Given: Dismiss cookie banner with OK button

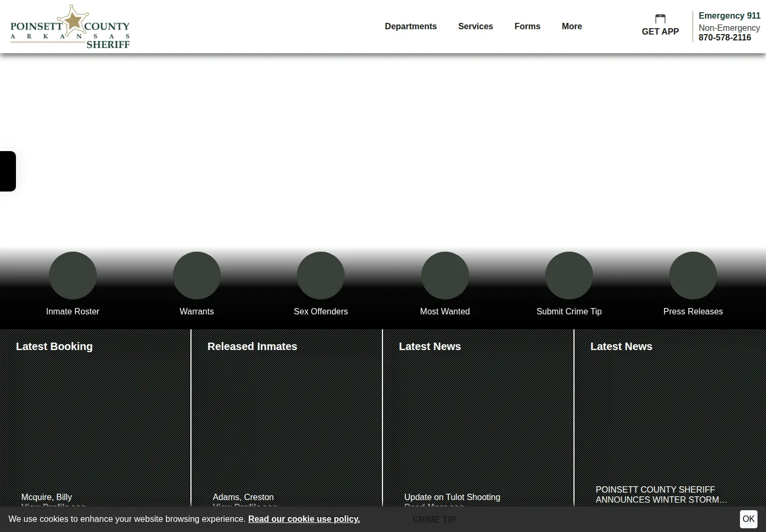Looking at the screenshot, I should 748,519.
